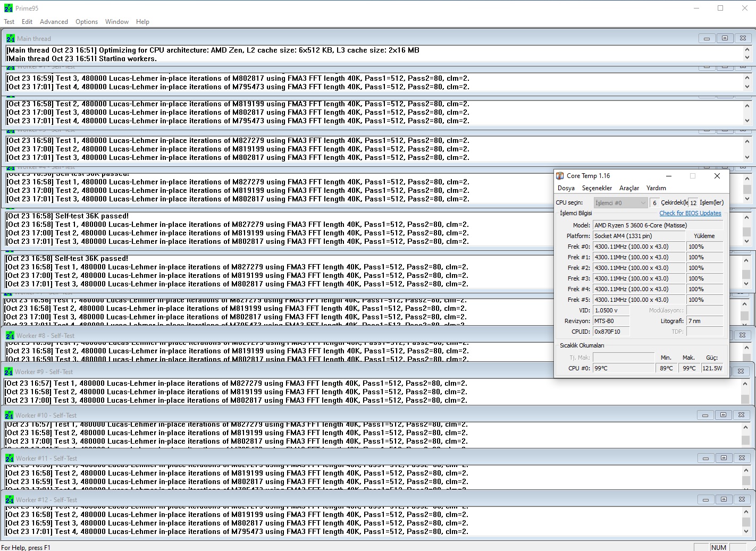Minimize the Worker #10 child window
This screenshot has width=756, height=551.
click(x=705, y=415)
